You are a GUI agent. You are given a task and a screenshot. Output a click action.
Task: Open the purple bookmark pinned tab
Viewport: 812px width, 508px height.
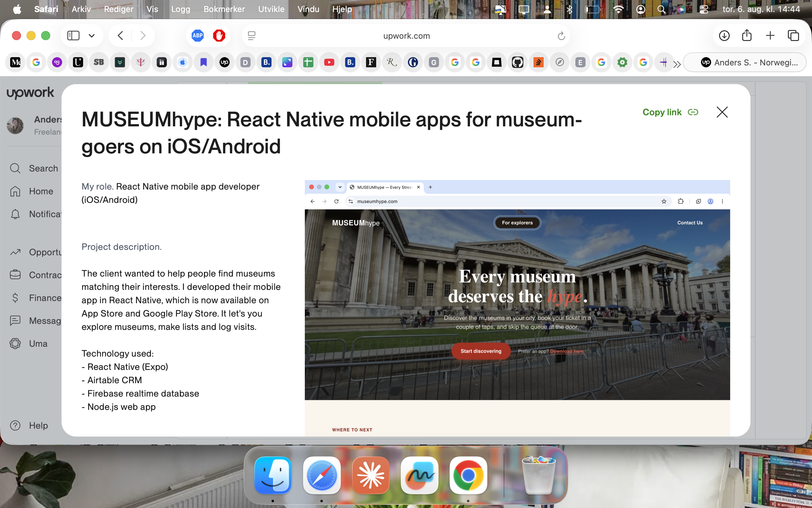pos(203,62)
